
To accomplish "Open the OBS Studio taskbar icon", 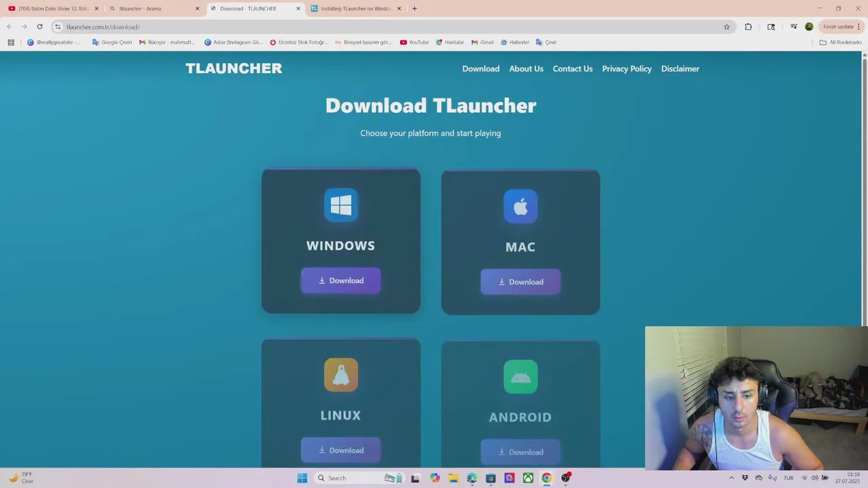I will tap(566, 478).
